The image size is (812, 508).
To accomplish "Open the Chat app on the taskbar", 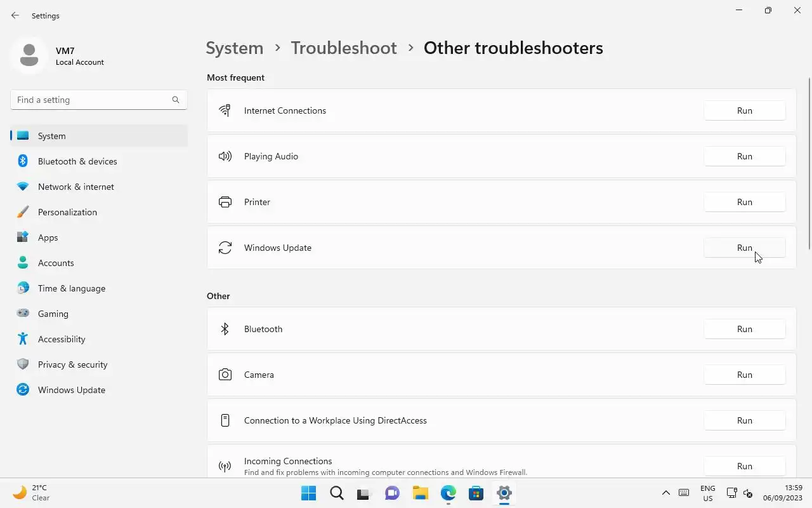I will (392, 493).
